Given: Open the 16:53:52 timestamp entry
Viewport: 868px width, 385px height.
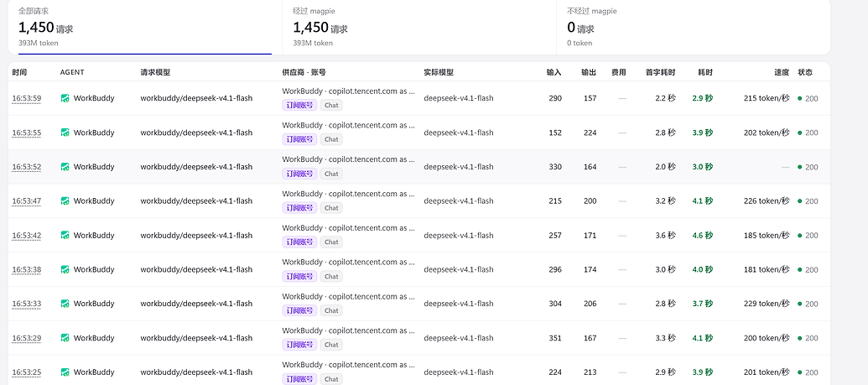Looking at the screenshot, I should coord(27,167).
